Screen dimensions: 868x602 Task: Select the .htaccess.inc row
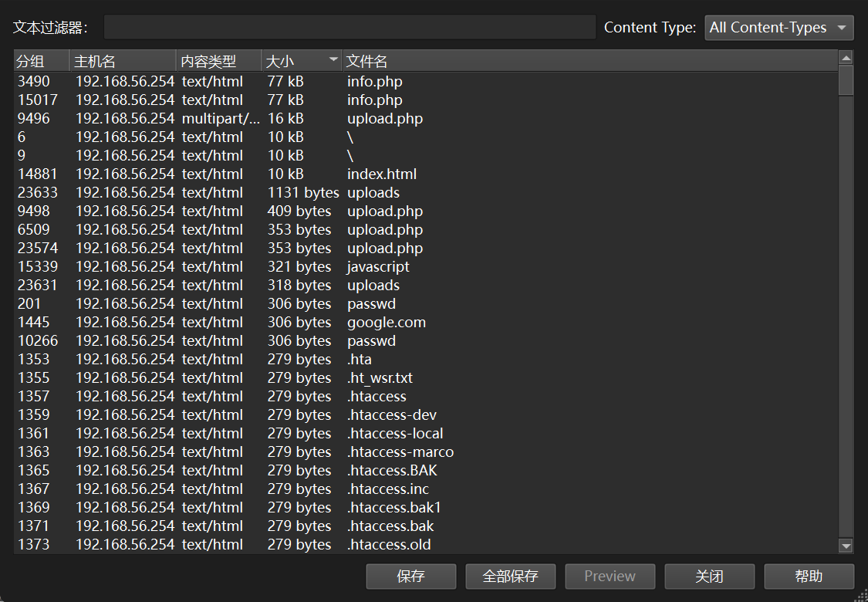(426, 489)
